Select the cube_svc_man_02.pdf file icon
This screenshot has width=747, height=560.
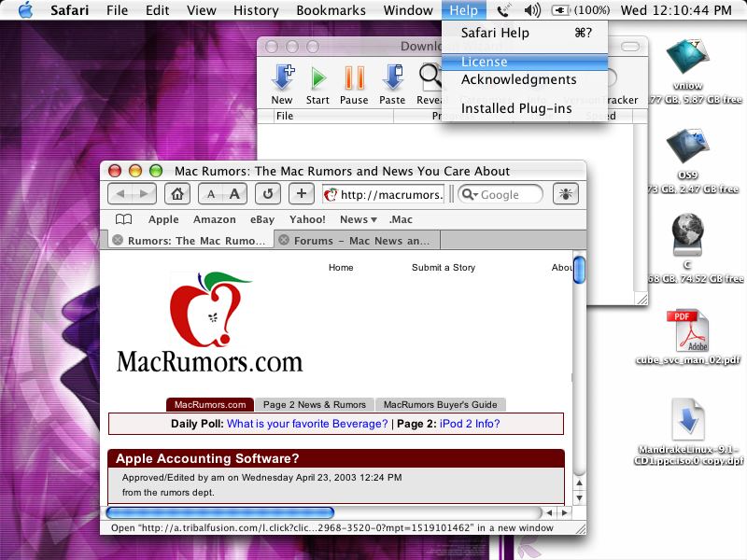coord(688,330)
